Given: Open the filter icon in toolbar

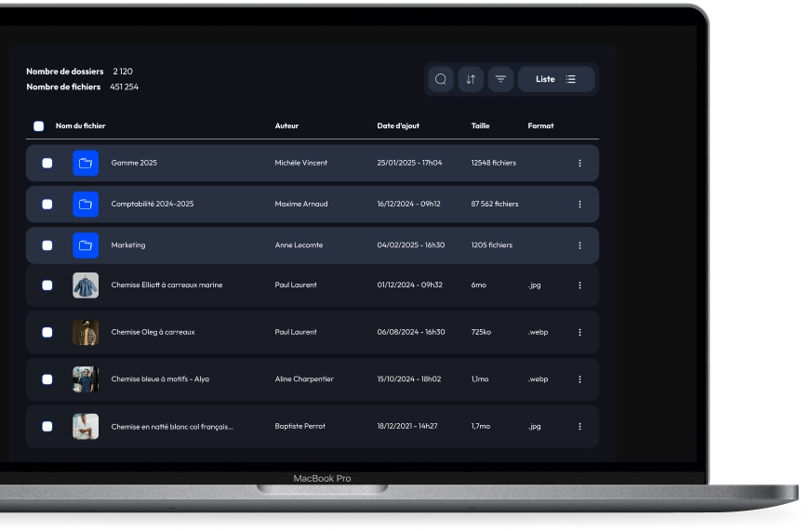Looking at the screenshot, I should (x=500, y=79).
